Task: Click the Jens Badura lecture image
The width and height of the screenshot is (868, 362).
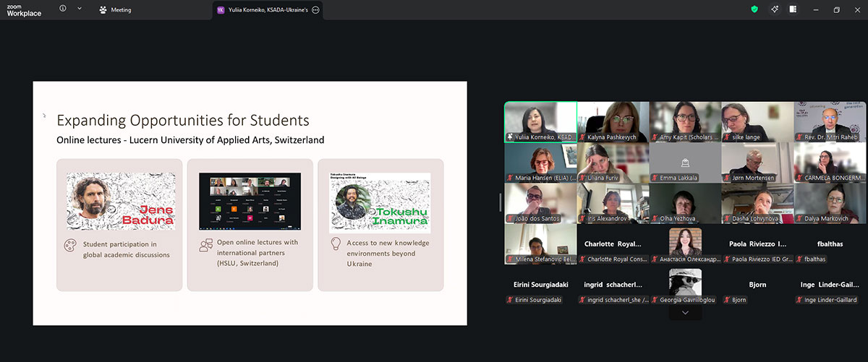Action: 121,202
